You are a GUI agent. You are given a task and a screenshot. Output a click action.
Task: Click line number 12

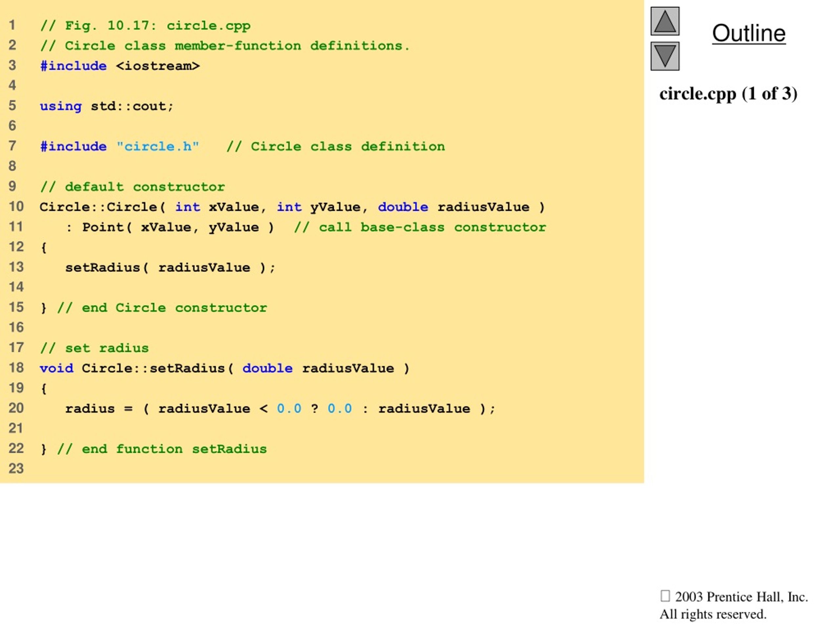[x=16, y=247]
